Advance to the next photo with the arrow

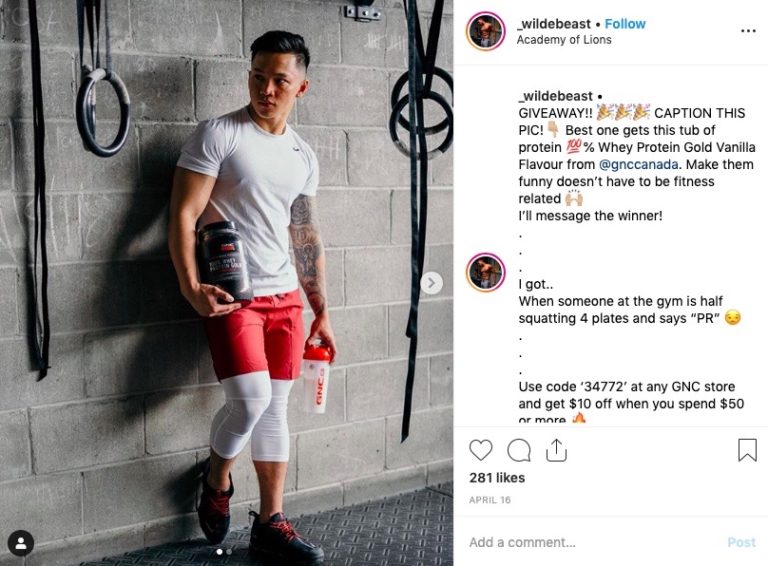pyautogui.click(x=432, y=283)
